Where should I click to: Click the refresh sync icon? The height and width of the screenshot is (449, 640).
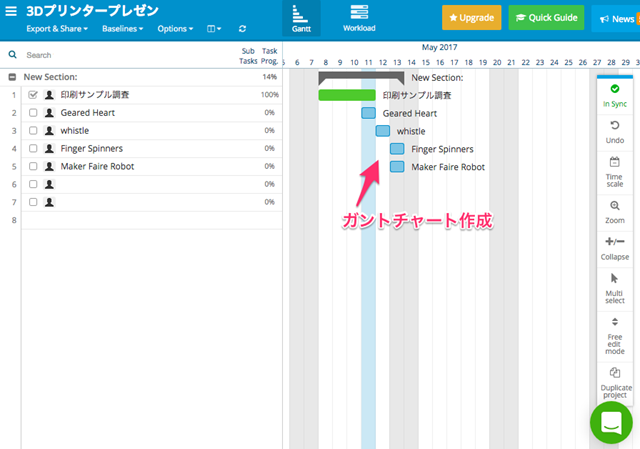(x=242, y=29)
